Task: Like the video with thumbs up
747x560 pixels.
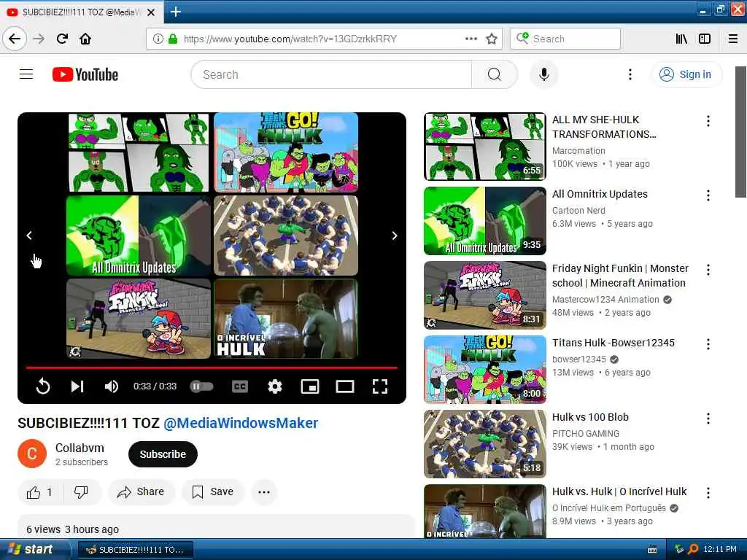Action: (x=39, y=492)
